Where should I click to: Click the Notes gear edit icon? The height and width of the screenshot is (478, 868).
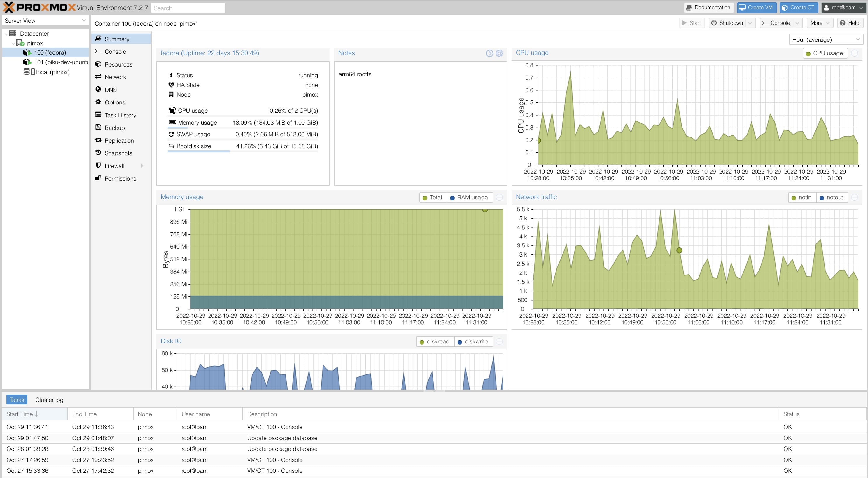point(499,53)
